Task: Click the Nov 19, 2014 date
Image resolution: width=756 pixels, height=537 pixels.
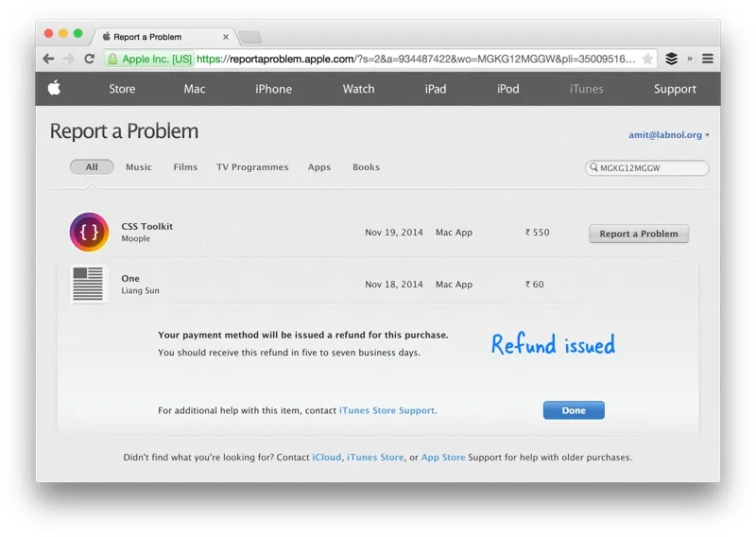Action: click(393, 232)
